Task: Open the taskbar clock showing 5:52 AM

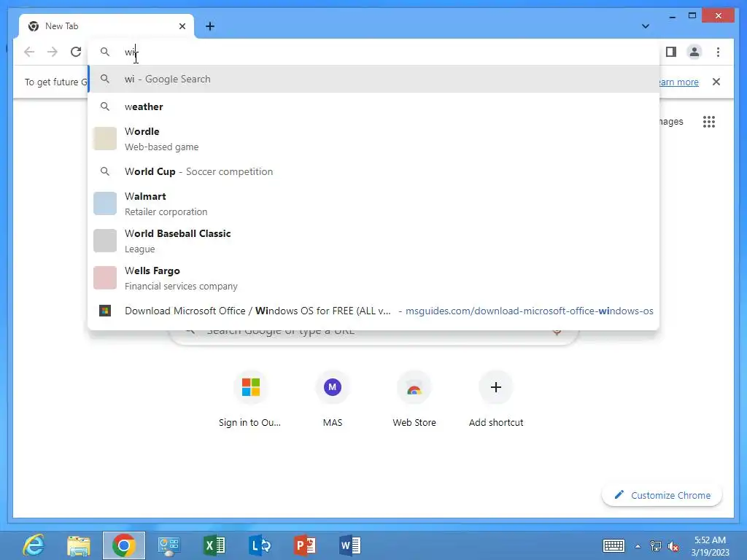Action: (x=710, y=545)
